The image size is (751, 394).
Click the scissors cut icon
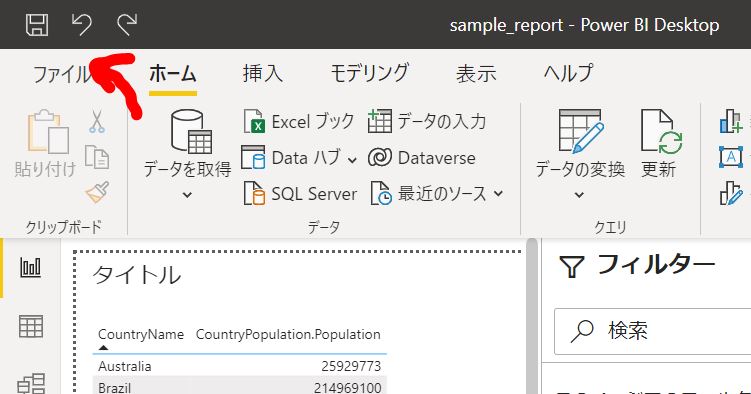97,122
